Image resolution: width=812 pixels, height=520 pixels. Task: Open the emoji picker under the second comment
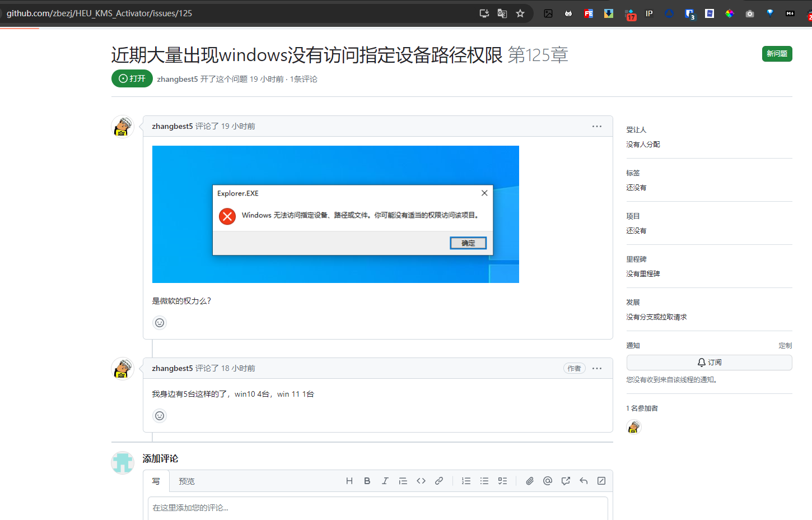pos(160,416)
